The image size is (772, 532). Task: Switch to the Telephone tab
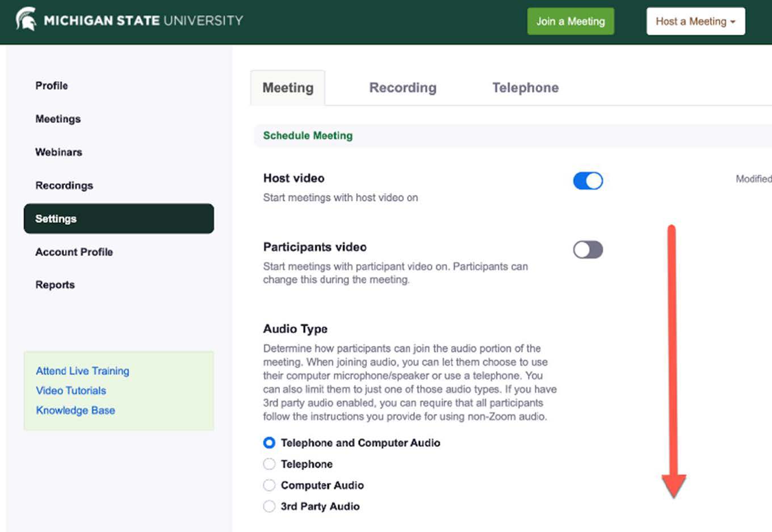[x=525, y=87]
